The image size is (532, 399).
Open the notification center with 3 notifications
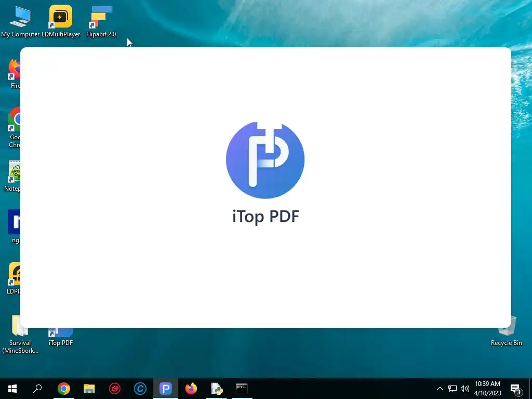[516, 389]
